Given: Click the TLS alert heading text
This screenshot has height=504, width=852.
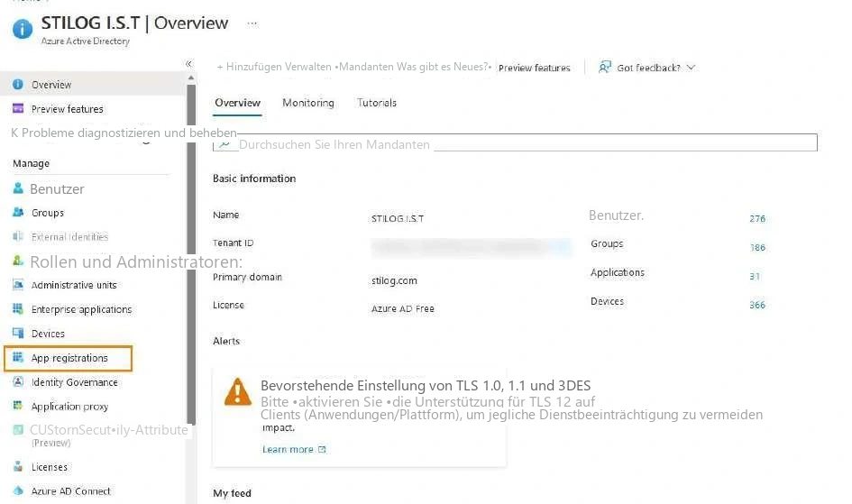Looking at the screenshot, I should click(426, 385).
